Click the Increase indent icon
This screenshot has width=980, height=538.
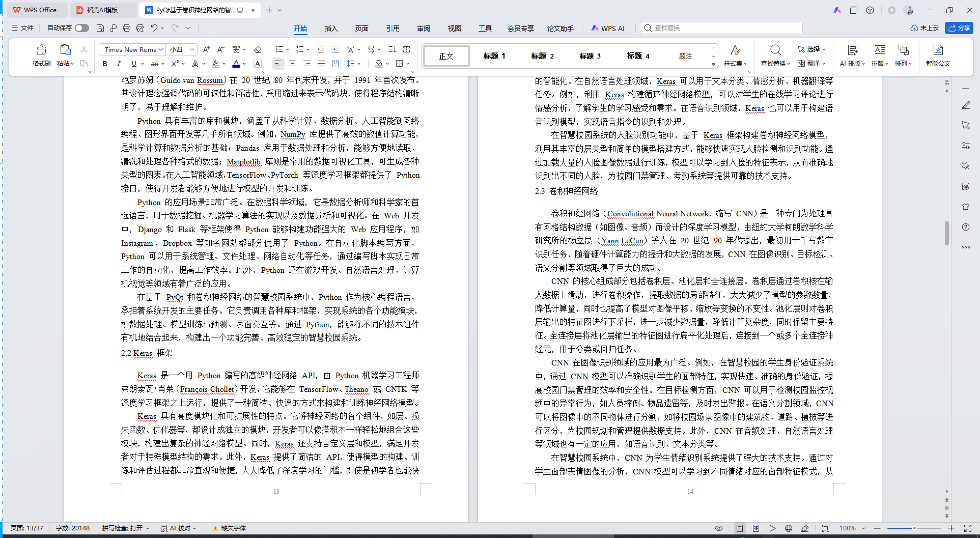click(x=335, y=49)
